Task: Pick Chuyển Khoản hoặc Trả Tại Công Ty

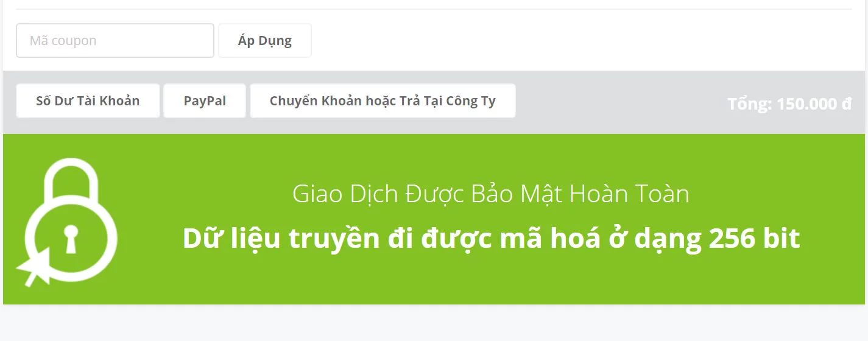Action: [x=383, y=101]
